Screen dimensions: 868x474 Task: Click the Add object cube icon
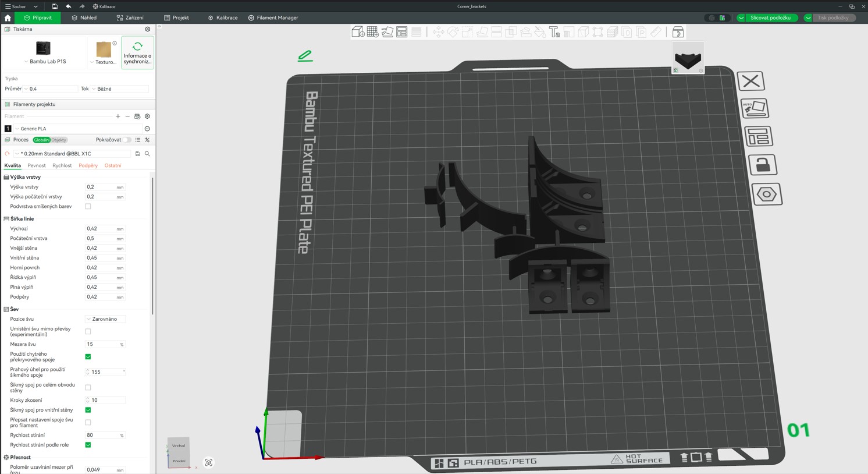tap(358, 32)
